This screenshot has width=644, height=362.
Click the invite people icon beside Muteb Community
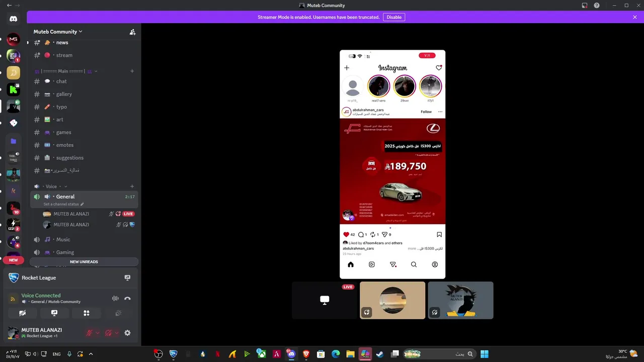click(x=132, y=32)
